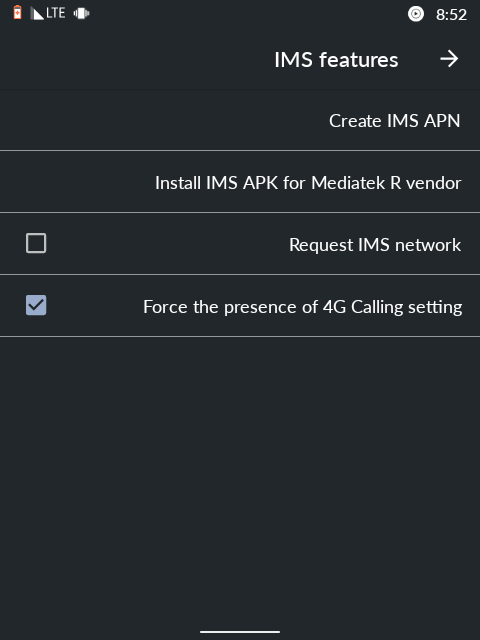Tap the vibrate mode icon in status bar
This screenshot has width=480, height=640.
pos(81,13)
